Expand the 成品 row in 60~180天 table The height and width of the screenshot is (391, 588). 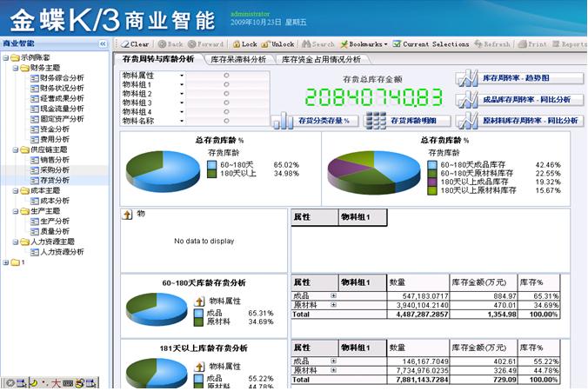333,296
